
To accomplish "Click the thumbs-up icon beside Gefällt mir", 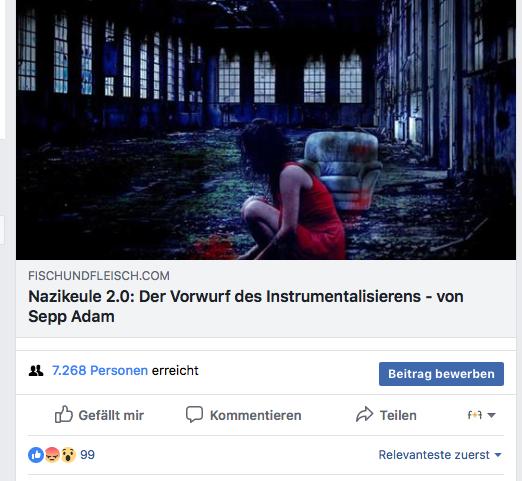I will [64, 414].
